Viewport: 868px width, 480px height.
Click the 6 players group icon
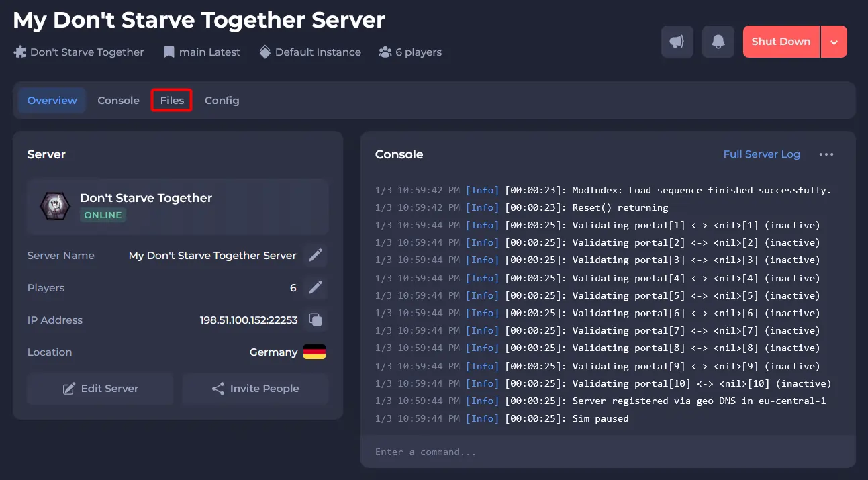click(385, 52)
